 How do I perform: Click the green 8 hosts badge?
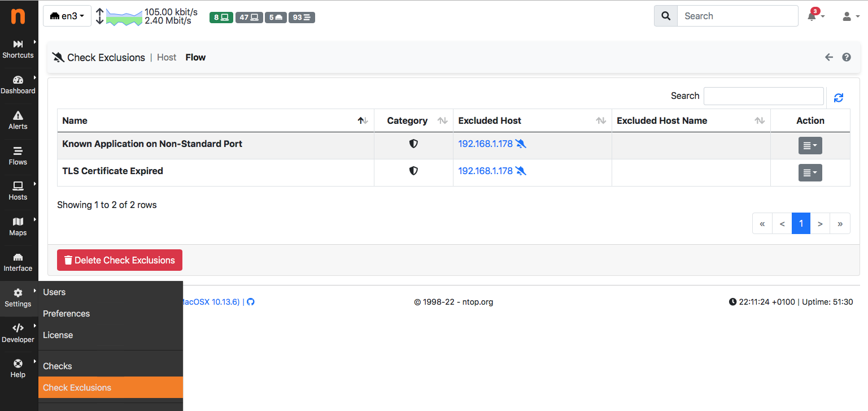coord(221,18)
